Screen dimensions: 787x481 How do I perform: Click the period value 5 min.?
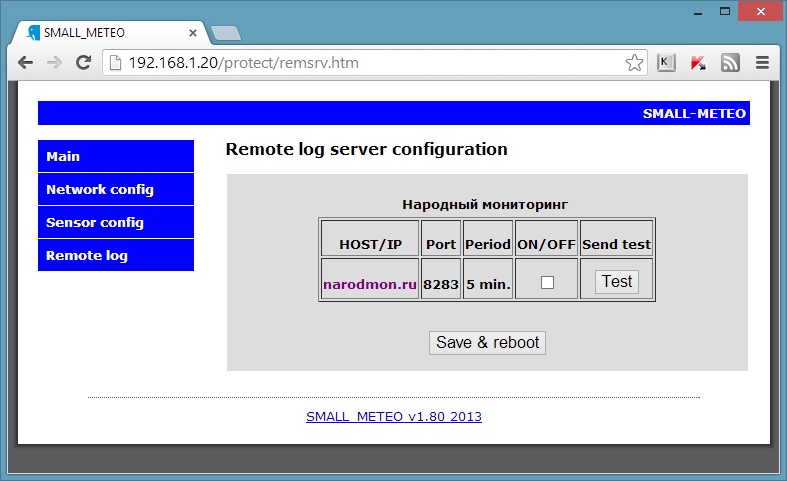[488, 284]
